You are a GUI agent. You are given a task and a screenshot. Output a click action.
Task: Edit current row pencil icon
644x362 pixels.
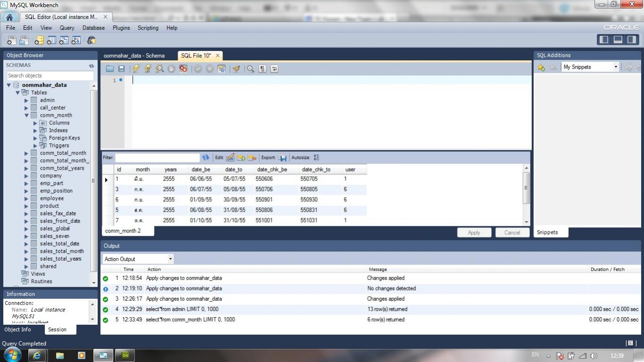tap(230, 157)
